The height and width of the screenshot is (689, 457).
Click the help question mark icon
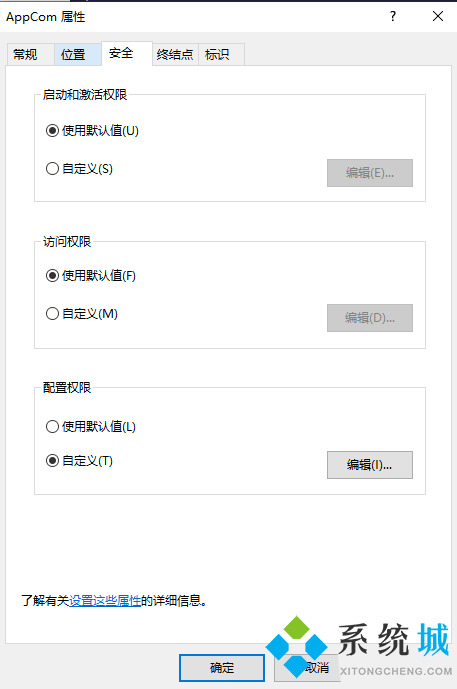click(393, 17)
